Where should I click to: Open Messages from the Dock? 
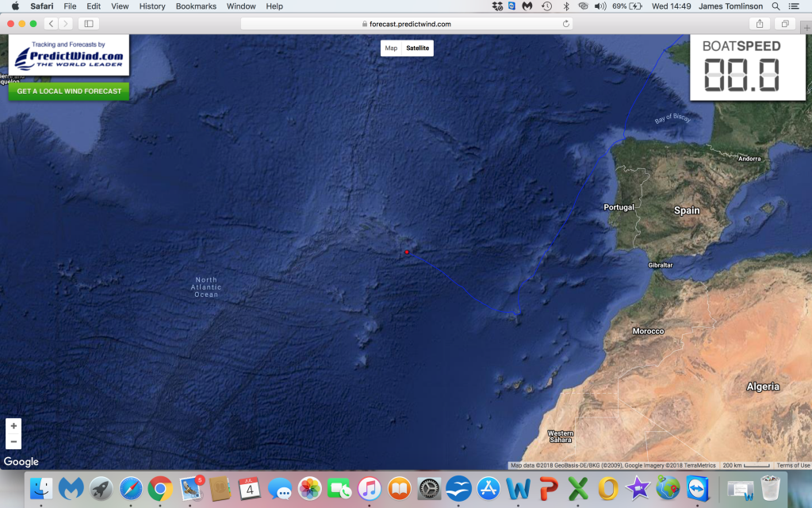pyautogui.click(x=280, y=488)
